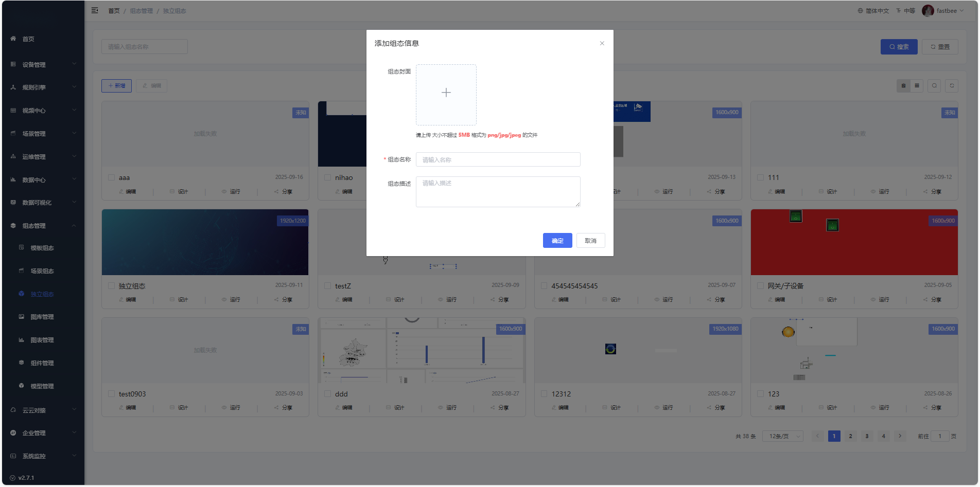
Task: Switch to the card grid view icon
Action: coord(917,86)
